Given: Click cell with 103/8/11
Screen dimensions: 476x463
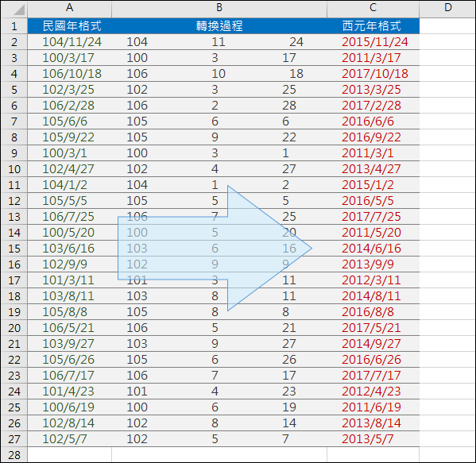Looking at the screenshot, I should click(x=69, y=296).
